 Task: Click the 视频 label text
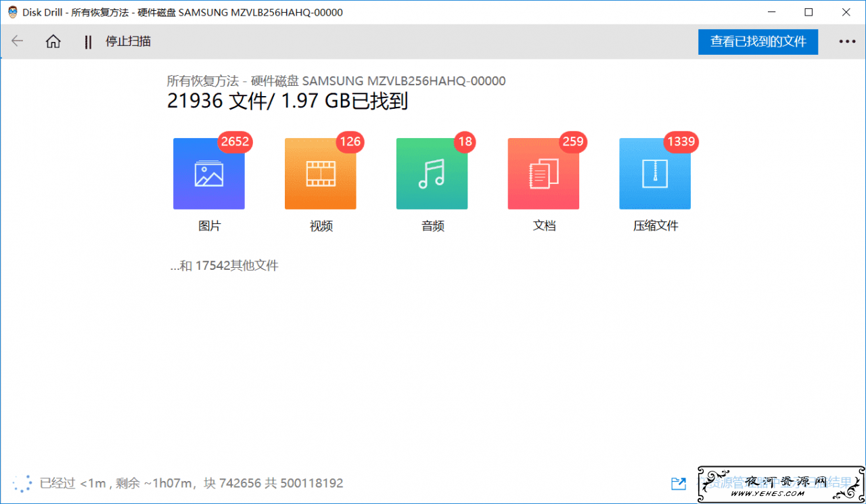tap(321, 226)
